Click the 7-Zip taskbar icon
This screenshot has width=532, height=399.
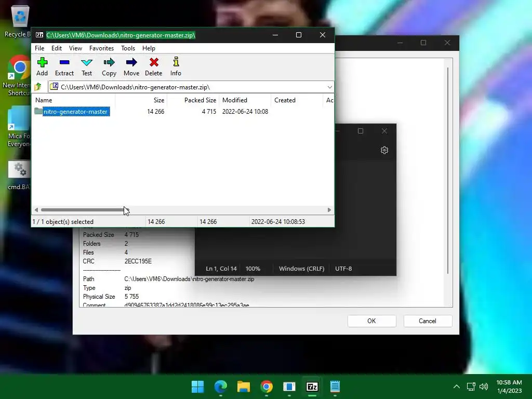[x=312, y=387]
